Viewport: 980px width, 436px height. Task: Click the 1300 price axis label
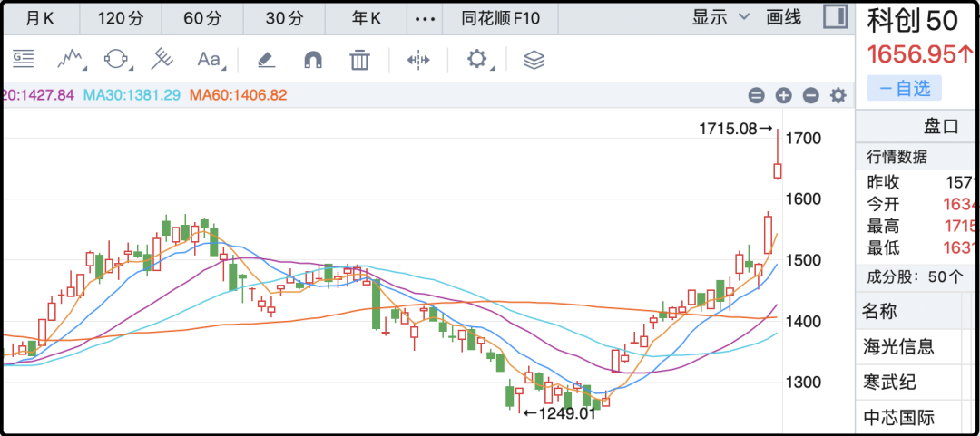coord(804,383)
